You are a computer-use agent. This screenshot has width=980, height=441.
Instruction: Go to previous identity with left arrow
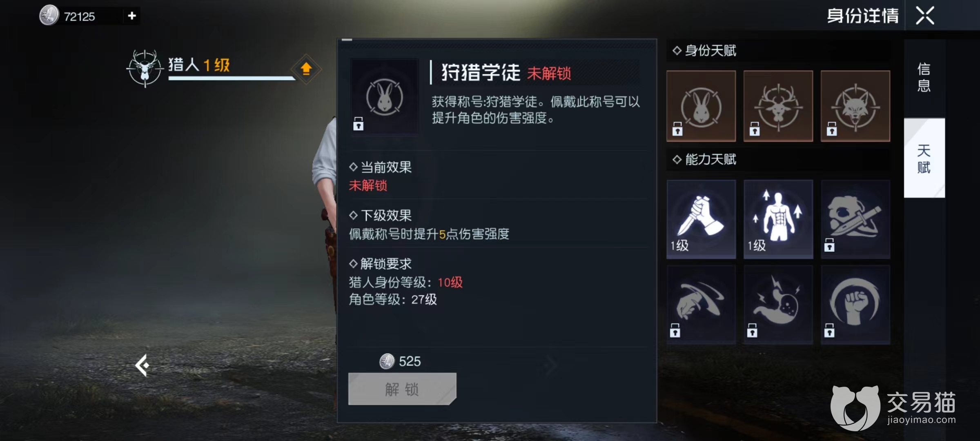tap(143, 365)
